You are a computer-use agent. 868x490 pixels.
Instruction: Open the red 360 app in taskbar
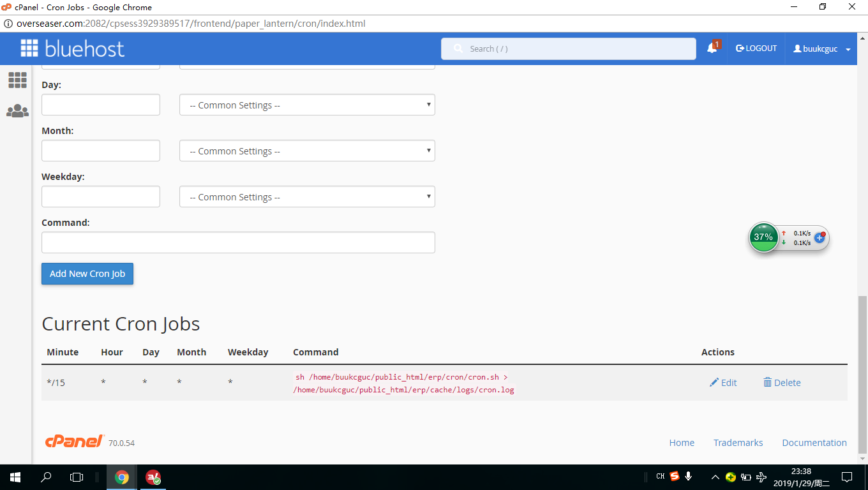[153, 477]
